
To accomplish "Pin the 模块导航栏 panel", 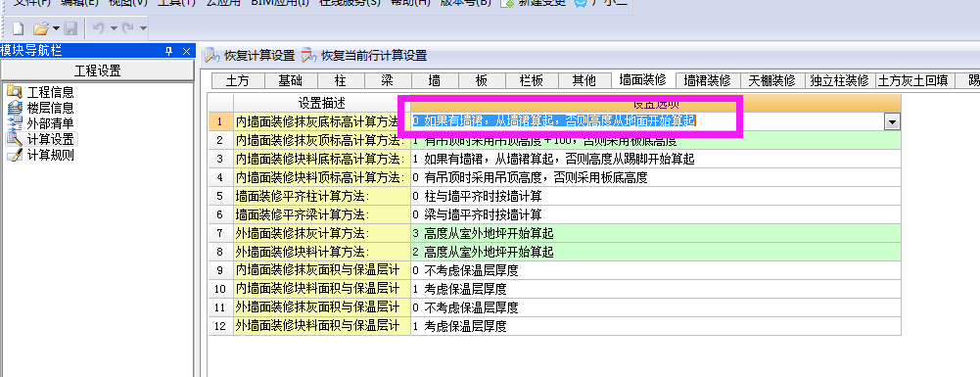I will (168, 51).
